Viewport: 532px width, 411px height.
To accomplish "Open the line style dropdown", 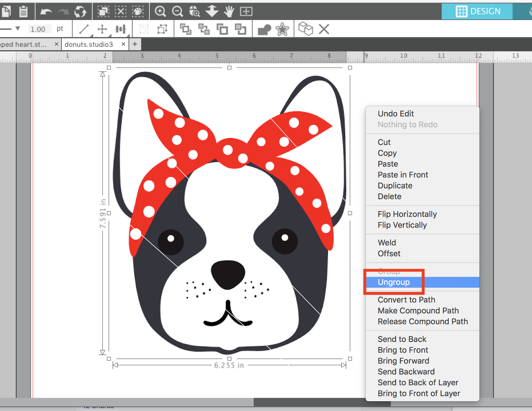I will 18,29.
